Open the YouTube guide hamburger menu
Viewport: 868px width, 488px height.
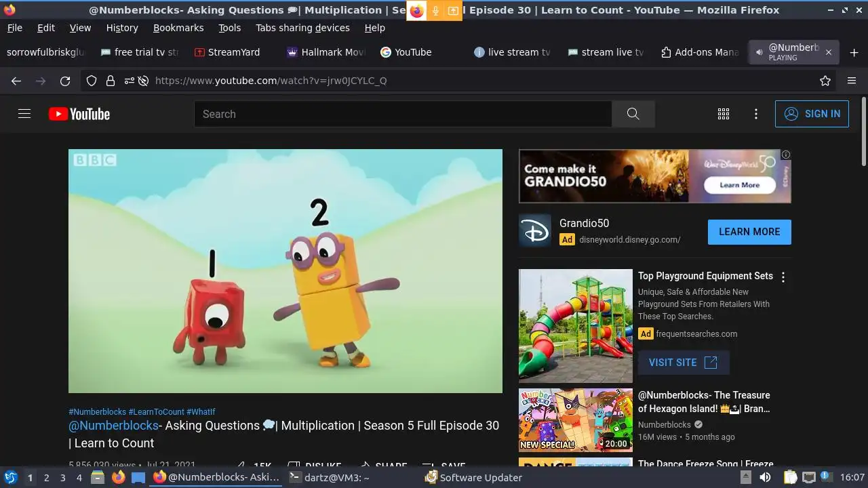tap(24, 114)
